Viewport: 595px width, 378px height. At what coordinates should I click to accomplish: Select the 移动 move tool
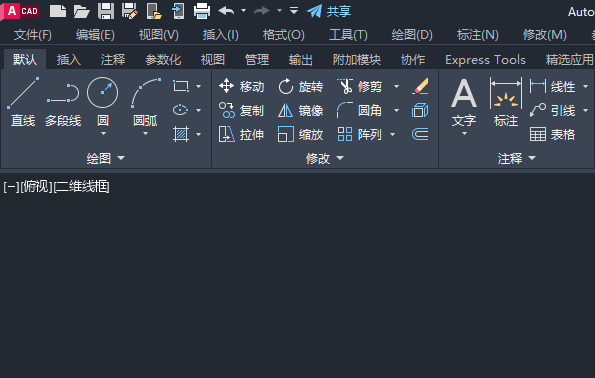tap(241, 87)
